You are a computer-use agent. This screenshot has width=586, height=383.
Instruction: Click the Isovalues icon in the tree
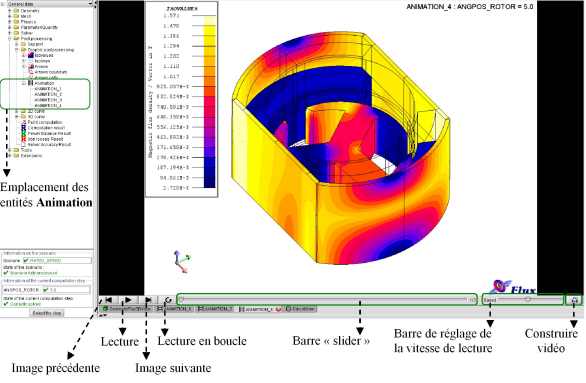tap(31, 55)
